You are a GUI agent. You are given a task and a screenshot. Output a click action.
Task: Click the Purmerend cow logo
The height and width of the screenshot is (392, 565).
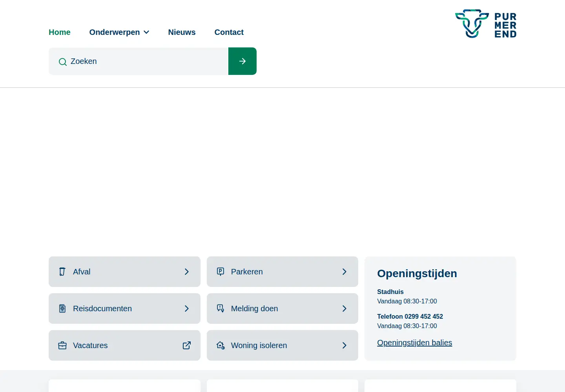tap(472, 24)
